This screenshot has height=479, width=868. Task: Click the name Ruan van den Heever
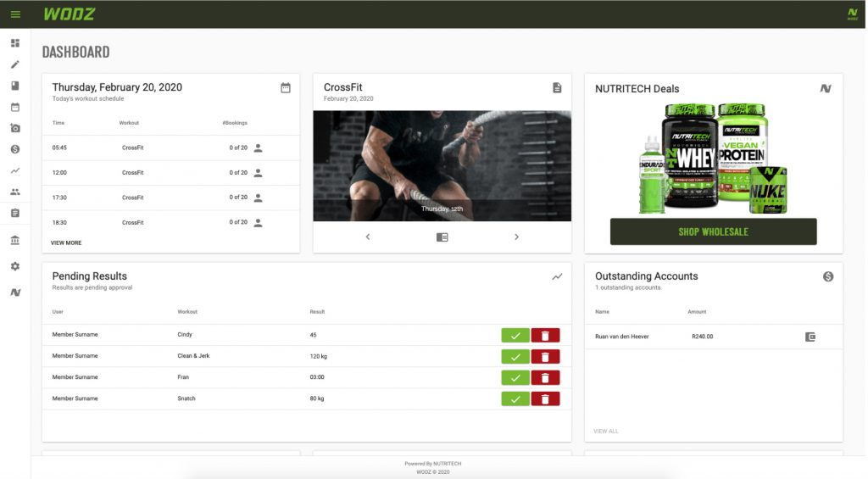point(621,337)
